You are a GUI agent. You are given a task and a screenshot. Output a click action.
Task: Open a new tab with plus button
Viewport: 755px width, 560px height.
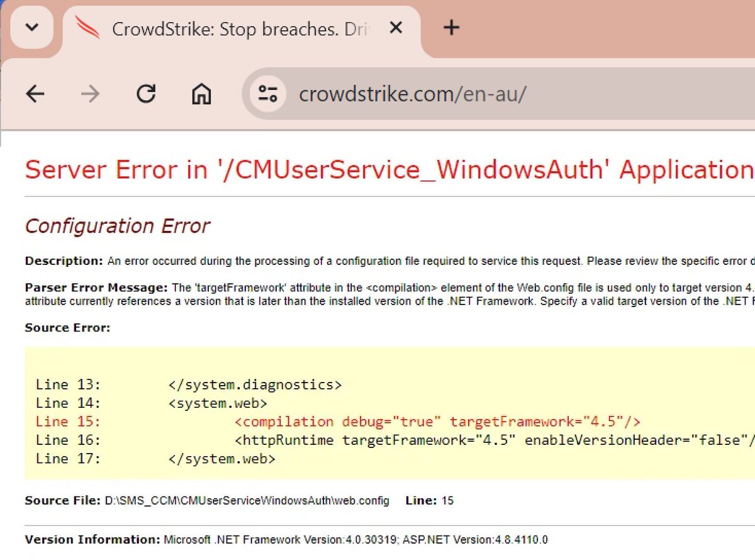click(452, 27)
